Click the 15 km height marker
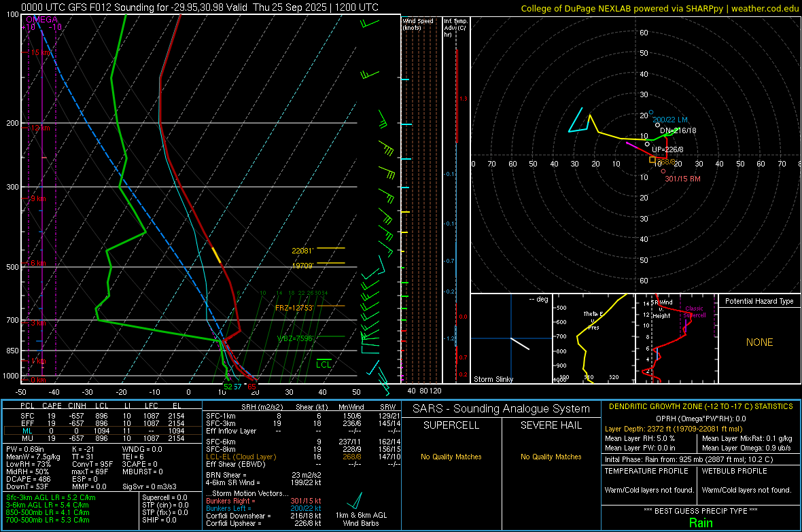This screenshot has width=802, height=532. [x=40, y=53]
